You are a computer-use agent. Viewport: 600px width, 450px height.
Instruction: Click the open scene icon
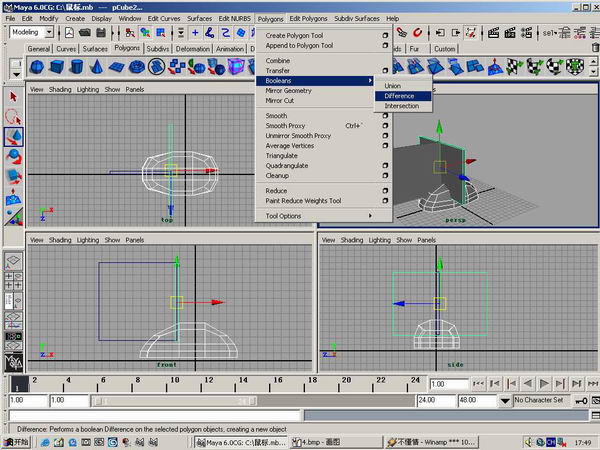pos(85,33)
